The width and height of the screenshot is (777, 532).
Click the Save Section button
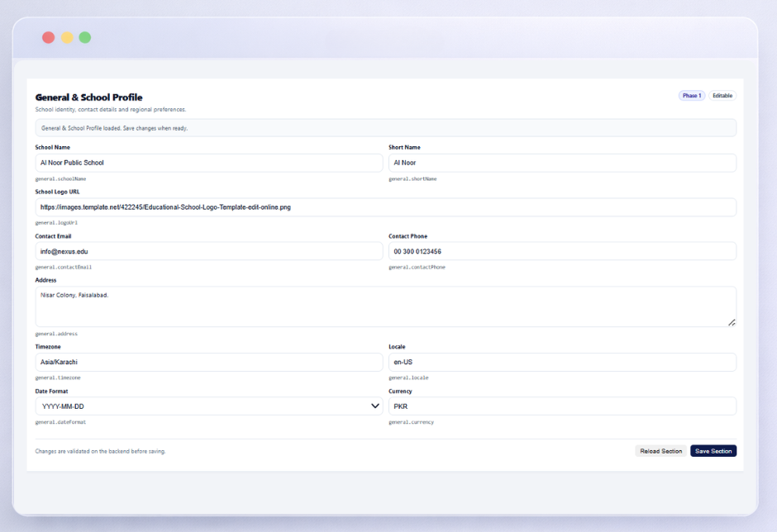713,451
